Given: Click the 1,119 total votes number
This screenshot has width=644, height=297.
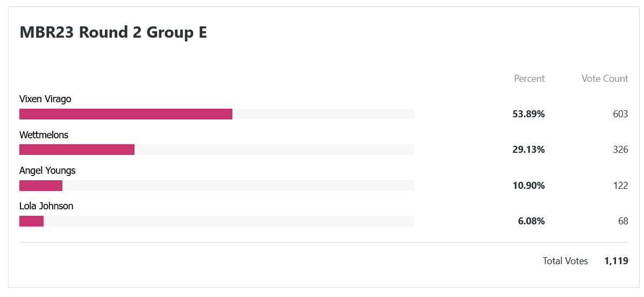Looking at the screenshot, I should [617, 261].
